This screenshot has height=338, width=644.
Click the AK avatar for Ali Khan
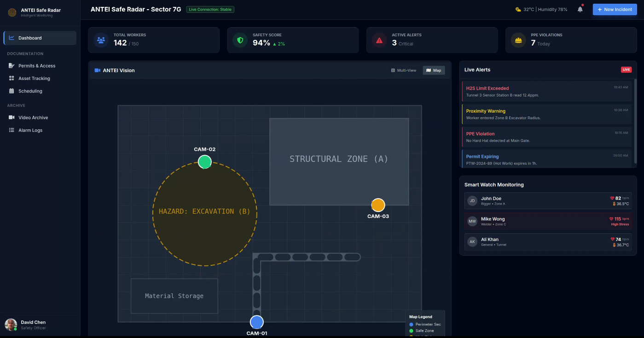pos(472,241)
